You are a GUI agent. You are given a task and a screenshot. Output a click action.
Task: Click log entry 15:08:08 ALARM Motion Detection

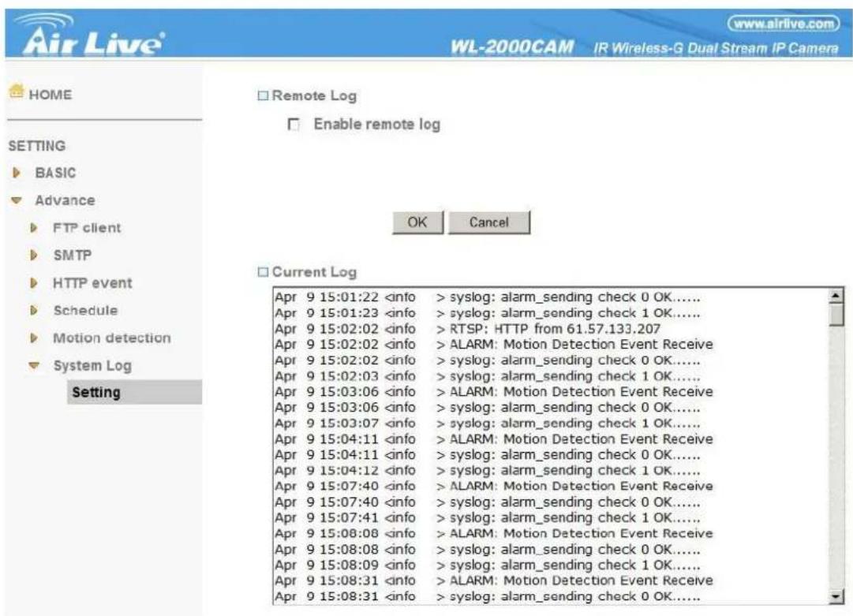coord(493,533)
